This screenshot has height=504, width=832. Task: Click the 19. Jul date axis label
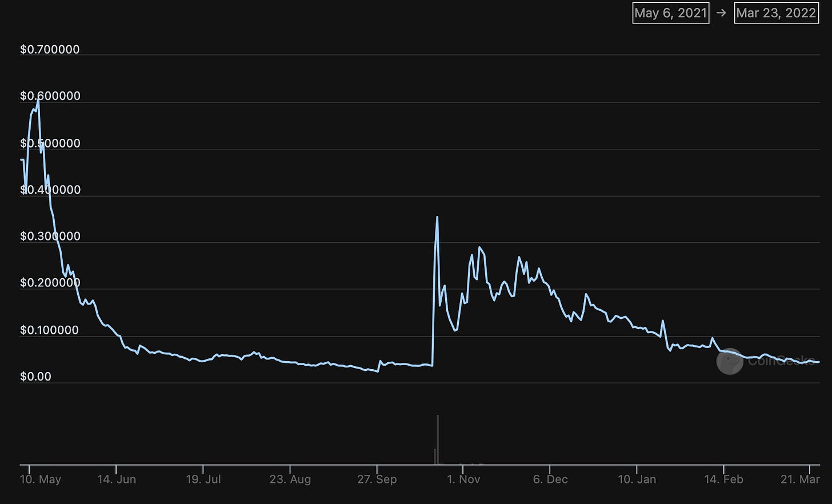[x=203, y=479]
